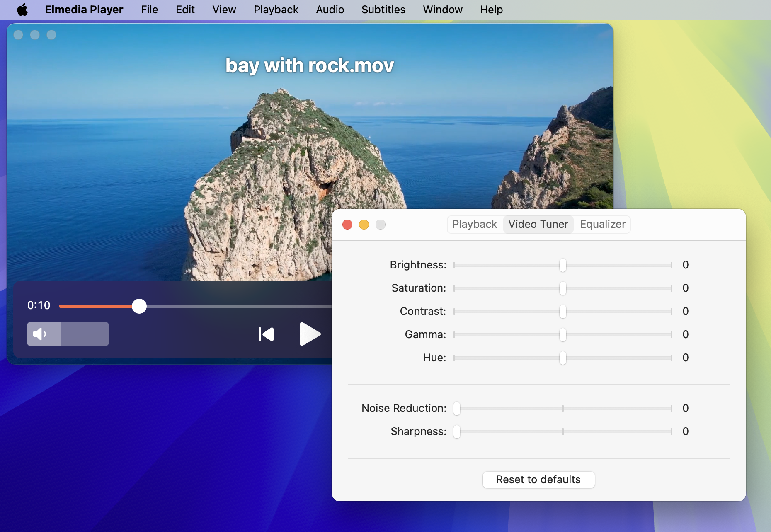This screenshot has width=771, height=532.
Task: Switch to the Equalizer tab
Action: pos(602,224)
